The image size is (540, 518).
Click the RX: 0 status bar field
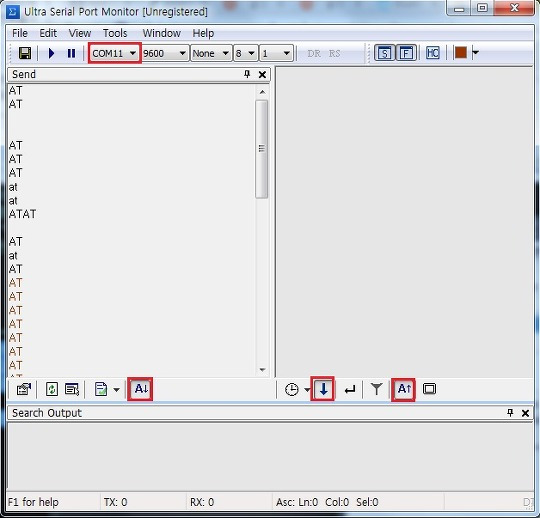(x=202, y=502)
